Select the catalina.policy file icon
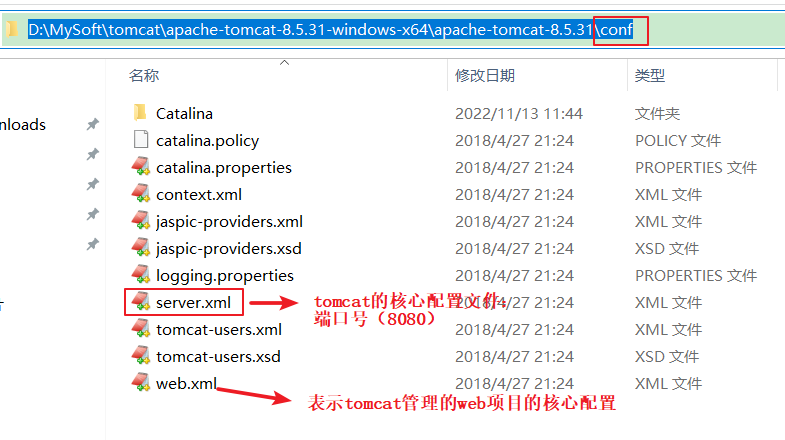Screen dimensions: 785x440 coord(141,140)
